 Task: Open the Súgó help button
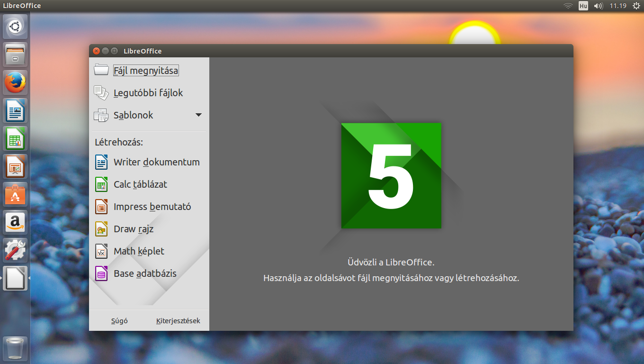pyautogui.click(x=119, y=321)
